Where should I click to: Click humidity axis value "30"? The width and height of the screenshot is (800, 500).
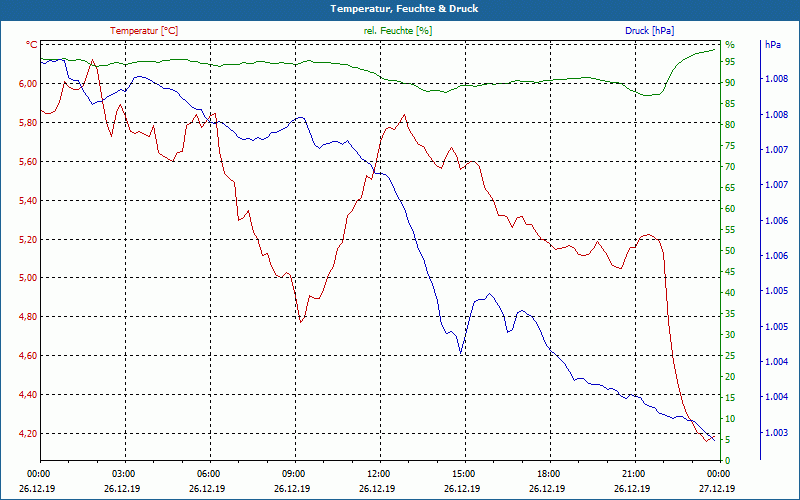pos(730,335)
